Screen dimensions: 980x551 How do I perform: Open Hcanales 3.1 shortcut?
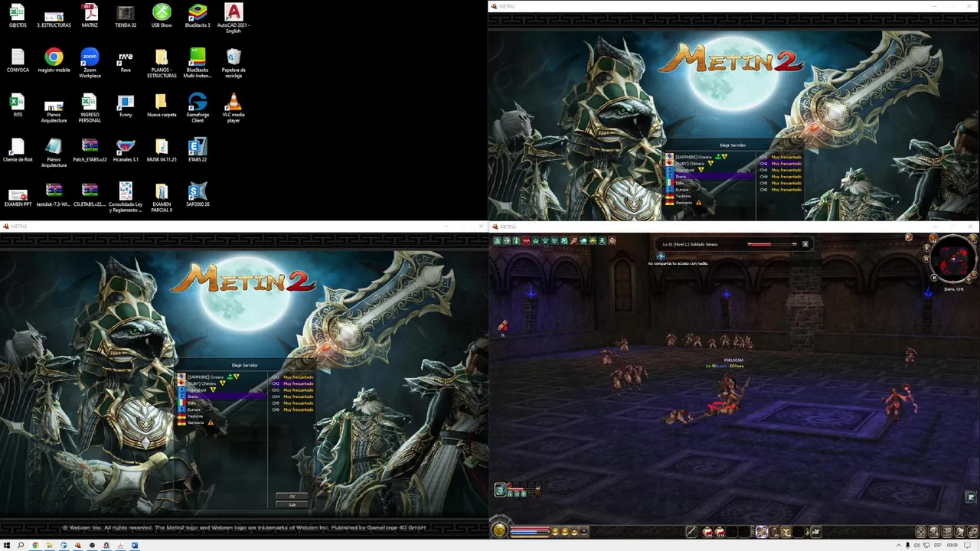tap(126, 150)
